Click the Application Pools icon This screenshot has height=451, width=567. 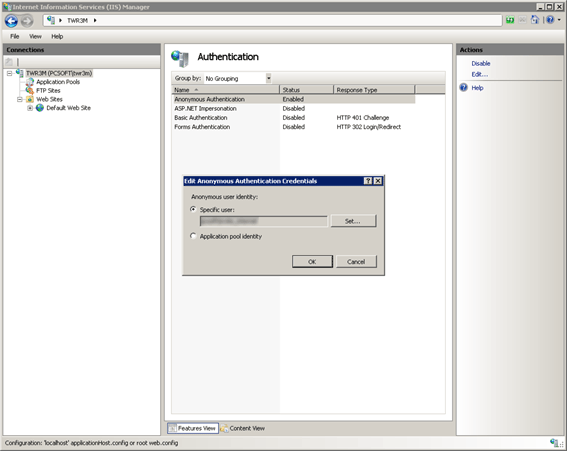30,82
